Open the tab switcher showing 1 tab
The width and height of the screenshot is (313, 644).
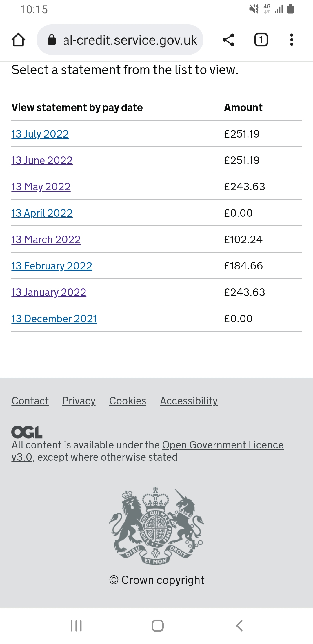[x=261, y=40]
